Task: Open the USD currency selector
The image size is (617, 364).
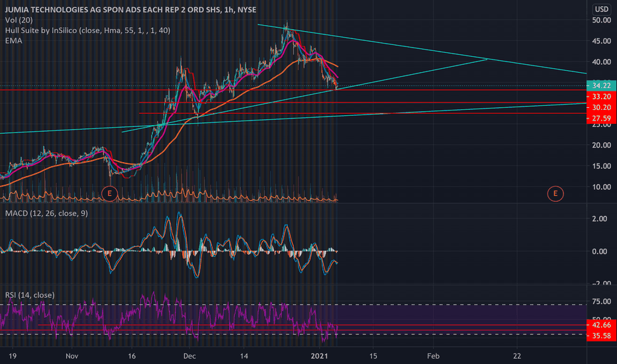Action: click(x=601, y=9)
